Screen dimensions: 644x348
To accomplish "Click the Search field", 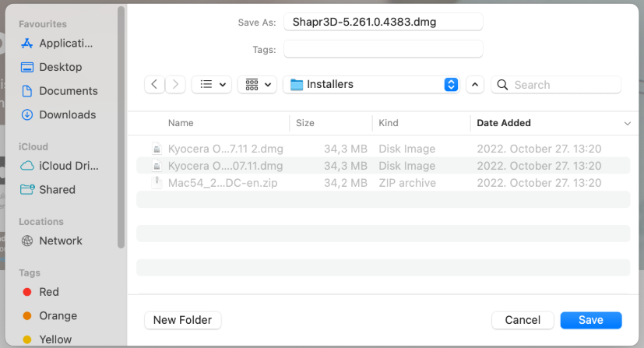I will pyautogui.click(x=556, y=85).
